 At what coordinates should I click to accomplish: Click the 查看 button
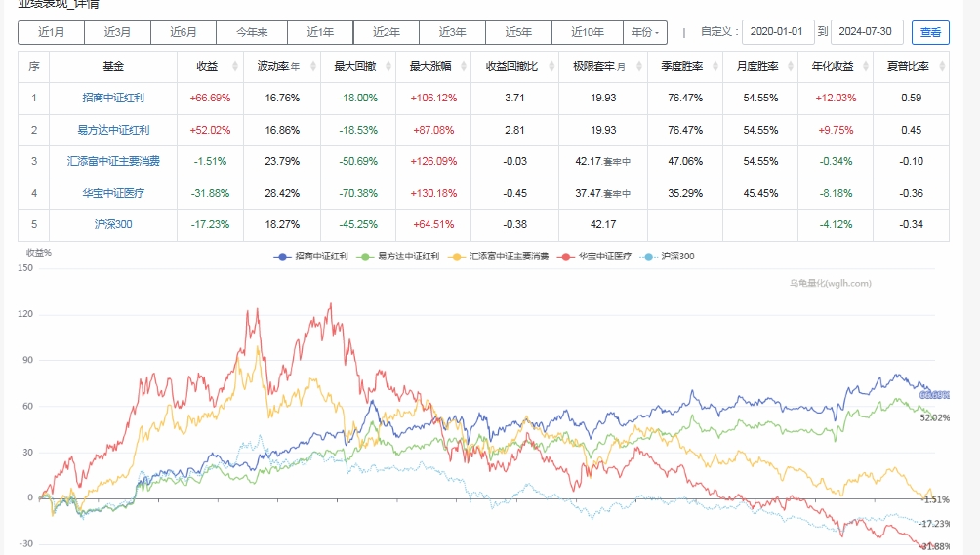930,32
